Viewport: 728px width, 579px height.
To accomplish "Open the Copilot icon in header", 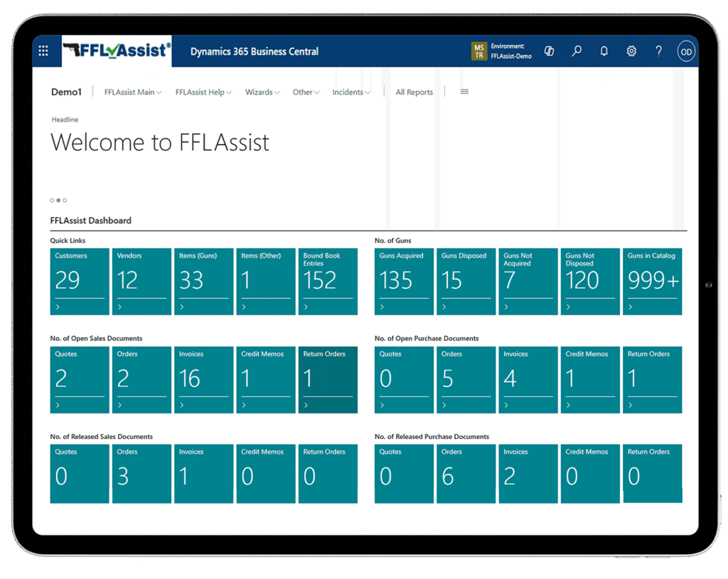I will 549,51.
